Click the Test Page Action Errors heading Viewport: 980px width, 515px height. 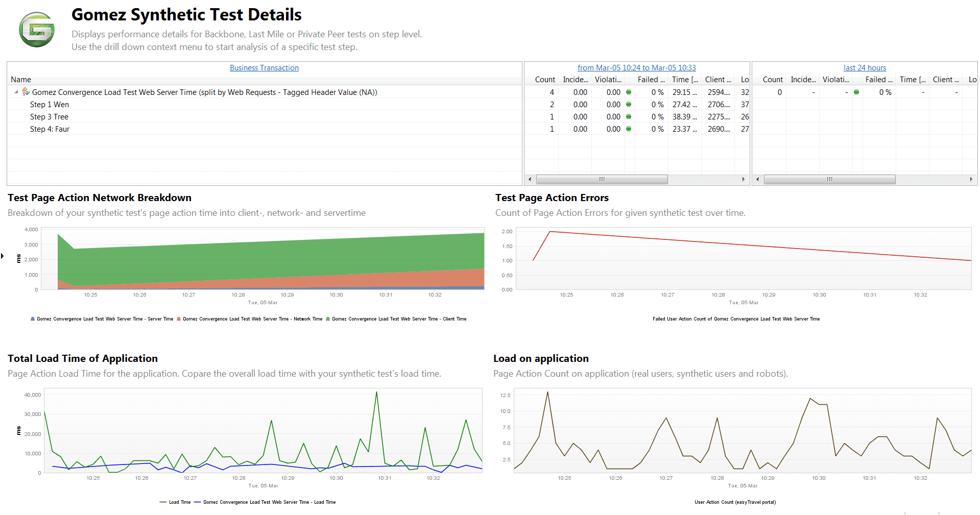[552, 198]
